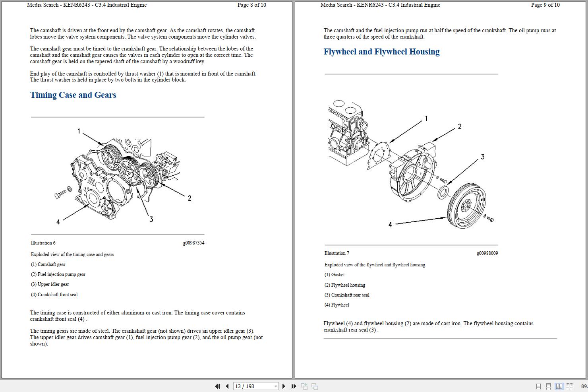Click the g00988009 illustration reference
Screen dimensions: 588x392
[x=487, y=253]
